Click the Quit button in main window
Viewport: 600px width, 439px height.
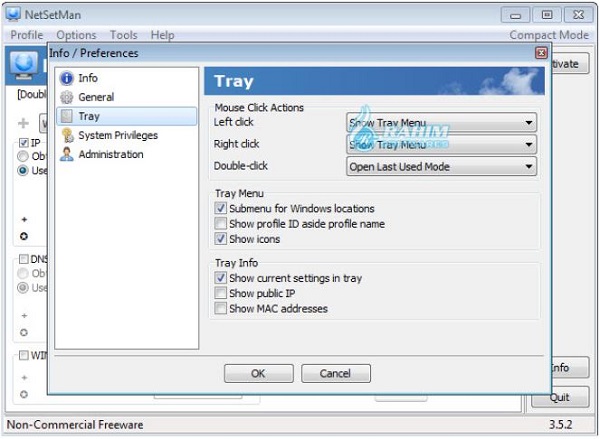[560, 397]
